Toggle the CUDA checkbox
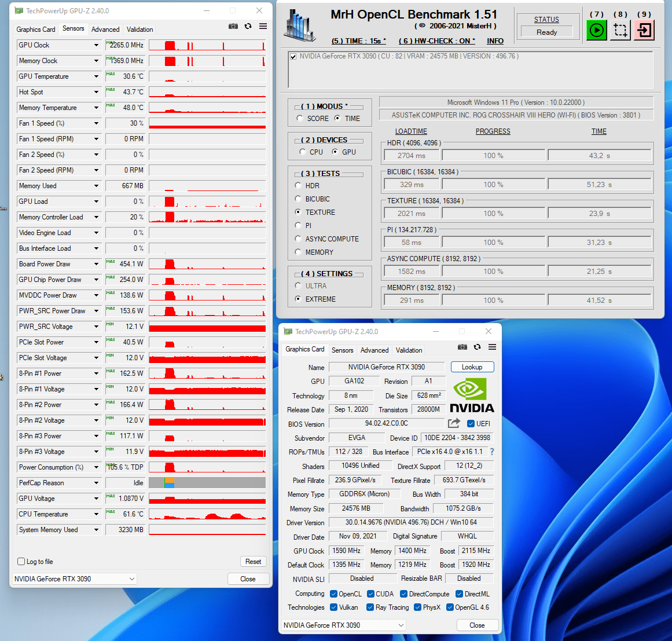The image size is (672, 641). [x=370, y=594]
